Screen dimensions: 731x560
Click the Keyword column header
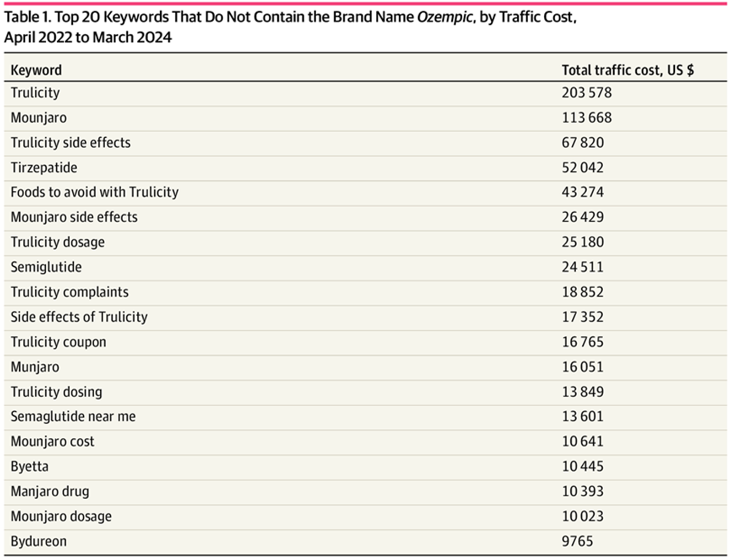36,70
